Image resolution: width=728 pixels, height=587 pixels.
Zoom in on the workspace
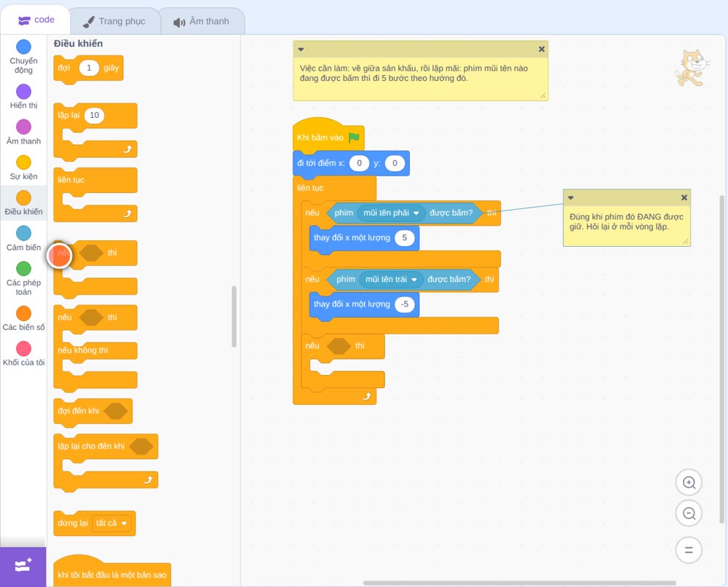click(x=689, y=483)
